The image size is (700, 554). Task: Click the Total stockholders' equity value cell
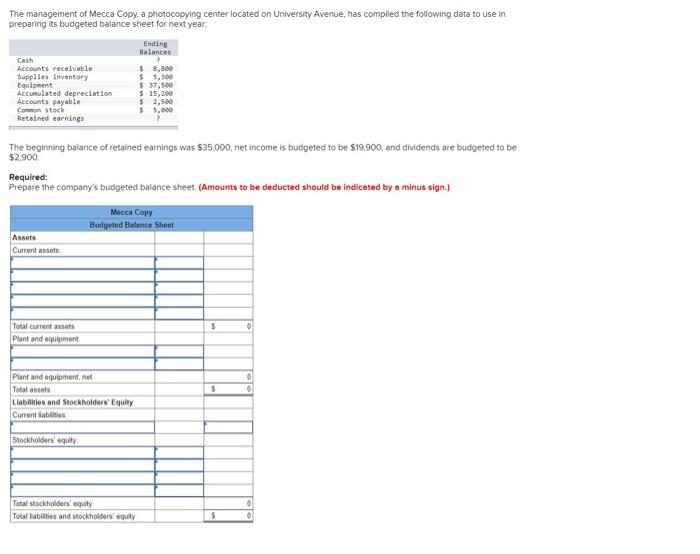click(x=228, y=503)
